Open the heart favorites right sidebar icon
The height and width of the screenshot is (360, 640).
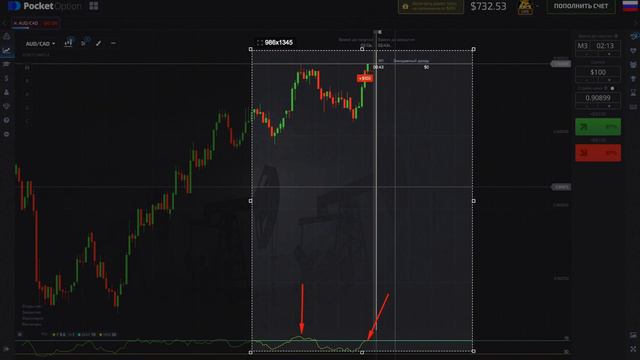click(633, 51)
